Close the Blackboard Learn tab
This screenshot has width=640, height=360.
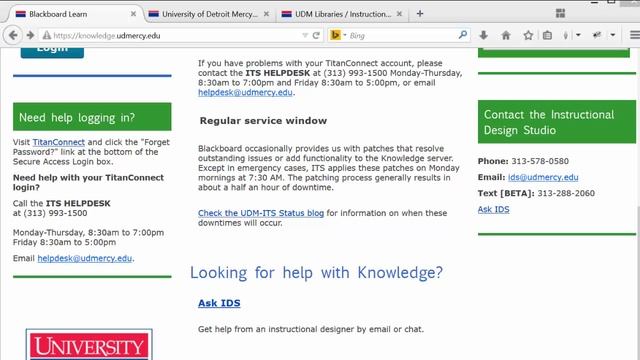click(133, 14)
